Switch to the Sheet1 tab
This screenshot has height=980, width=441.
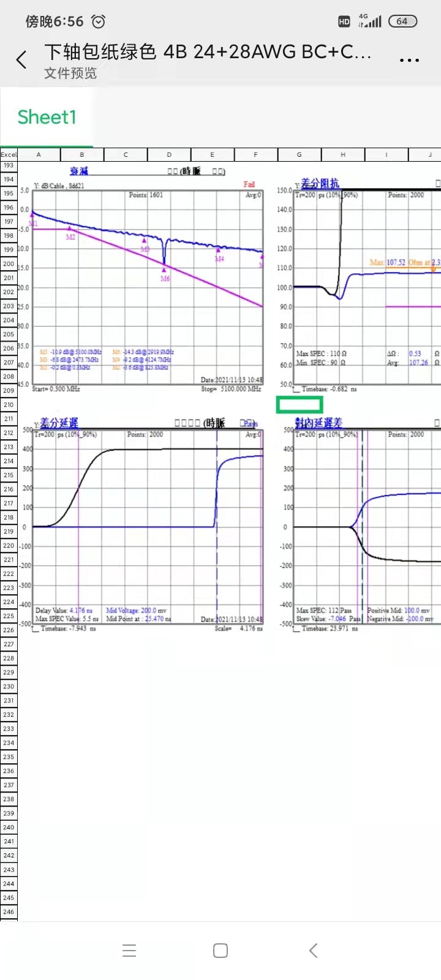click(x=47, y=117)
